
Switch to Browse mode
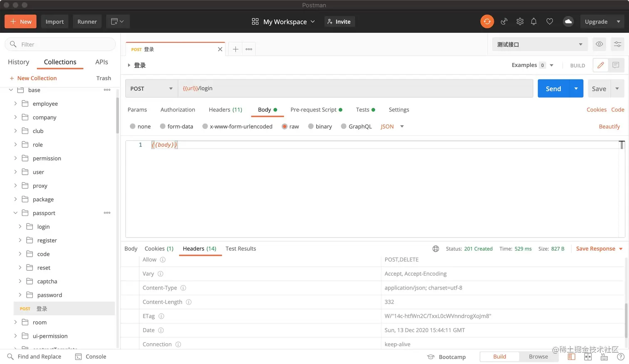pyautogui.click(x=538, y=357)
